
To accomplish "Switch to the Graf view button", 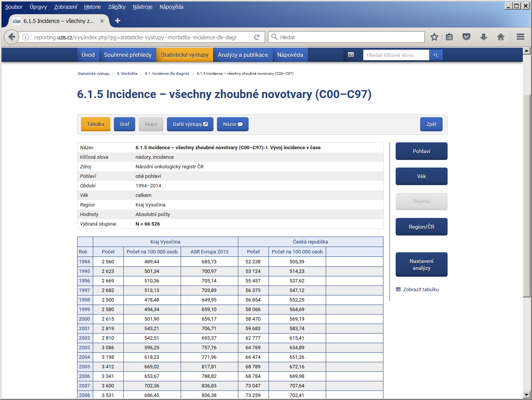I will [125, 124].
